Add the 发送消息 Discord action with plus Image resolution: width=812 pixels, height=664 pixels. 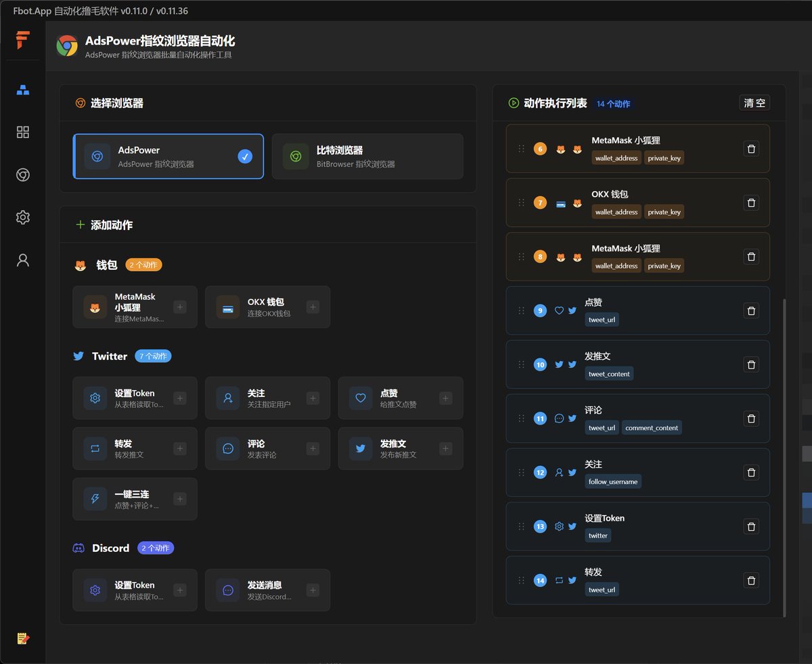click(313, 590)
